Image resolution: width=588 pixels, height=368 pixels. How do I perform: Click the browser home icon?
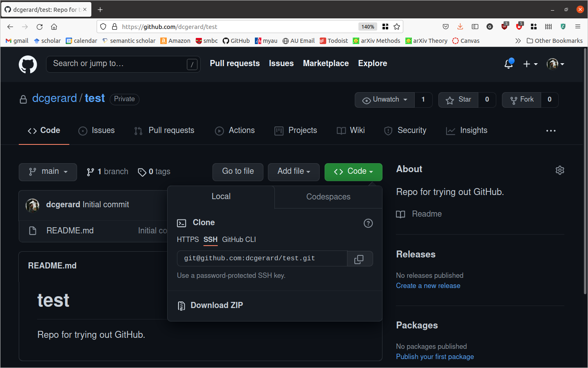[54, 27]
